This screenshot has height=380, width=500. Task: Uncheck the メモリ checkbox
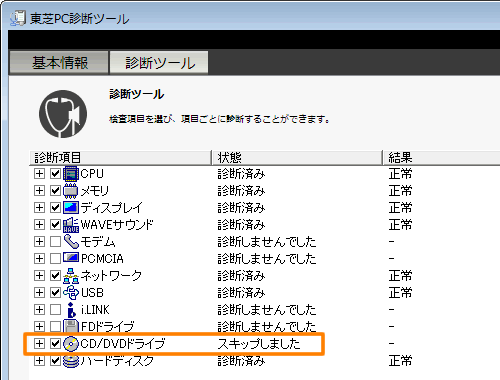tap(55, 191)
